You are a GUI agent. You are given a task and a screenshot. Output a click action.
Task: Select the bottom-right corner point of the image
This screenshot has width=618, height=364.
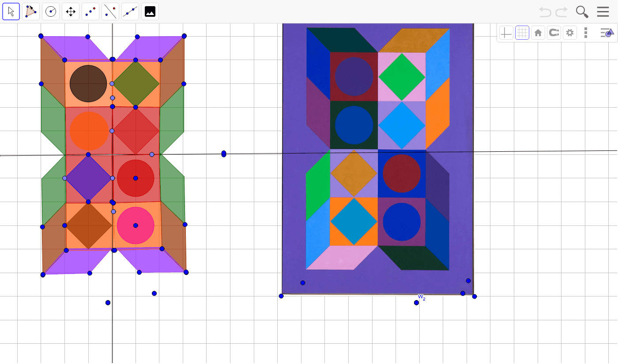475,296
